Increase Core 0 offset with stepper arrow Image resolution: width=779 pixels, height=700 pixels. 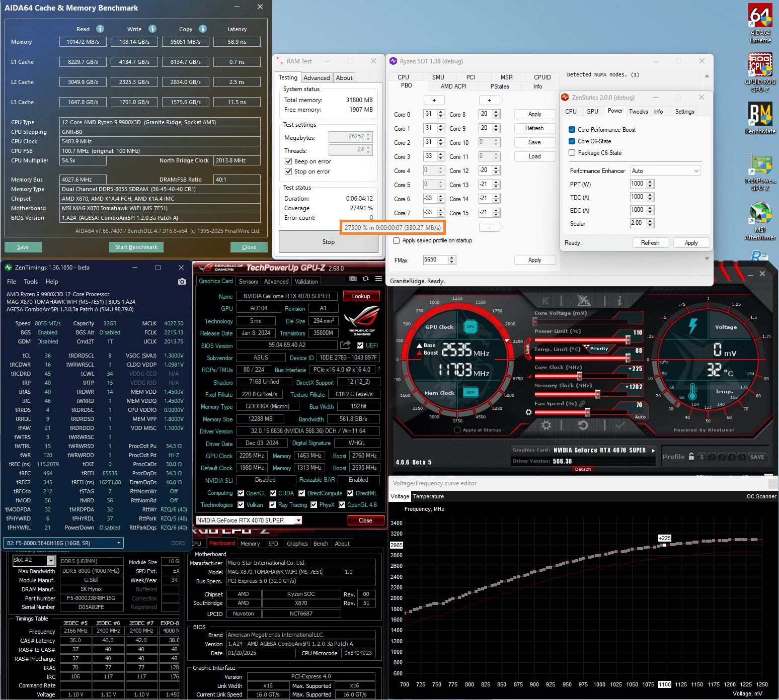pyautogui.click(x=441, y=112)
